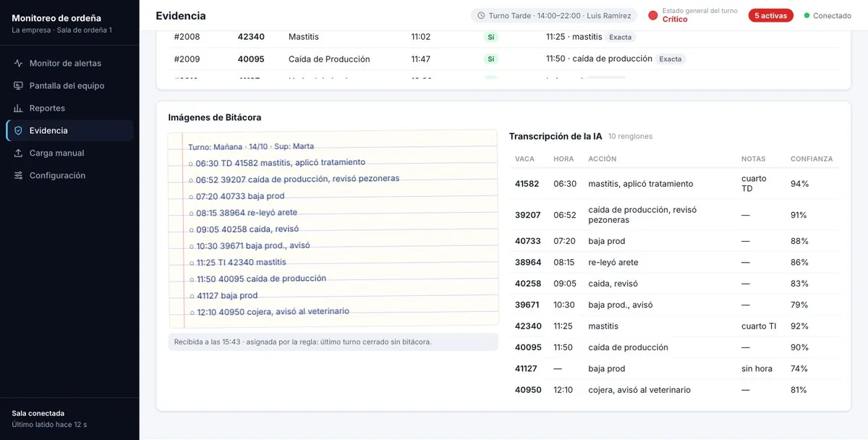Click the green Conectado status dot
868x440 pixels.
807,16
